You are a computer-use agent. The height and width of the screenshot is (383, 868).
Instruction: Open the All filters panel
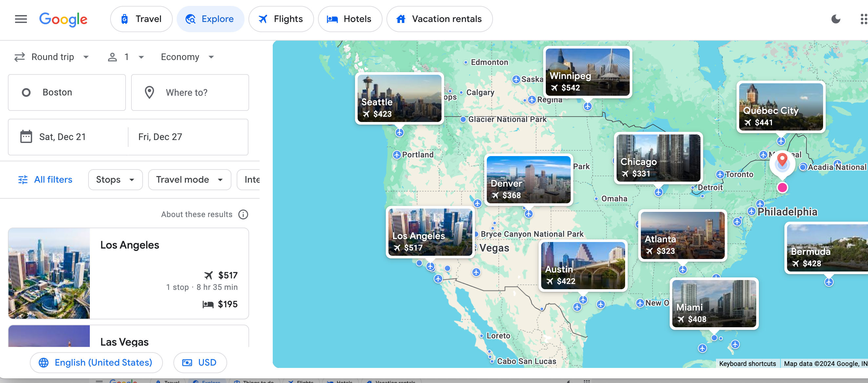pos(45,179)
